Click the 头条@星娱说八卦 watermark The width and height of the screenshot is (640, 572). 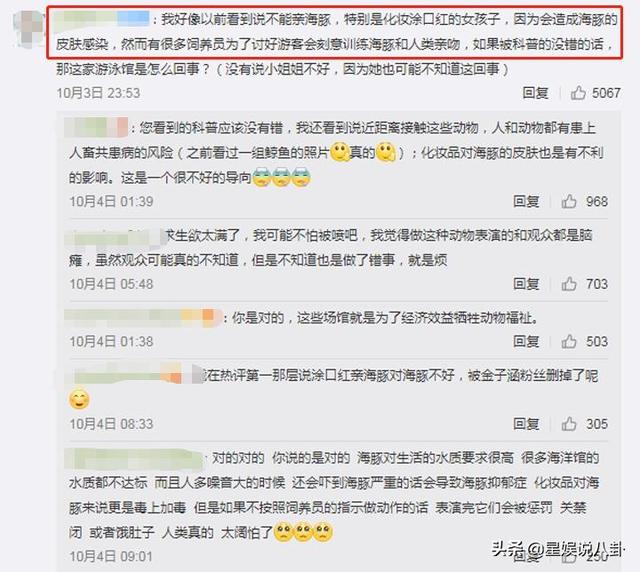(x=557, y=549)
